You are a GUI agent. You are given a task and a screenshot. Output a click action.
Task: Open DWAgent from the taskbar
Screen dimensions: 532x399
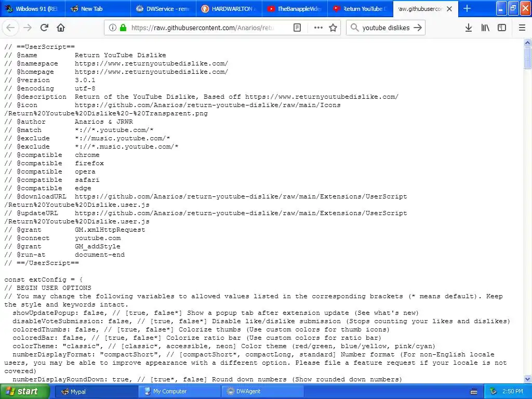(262, 391)
